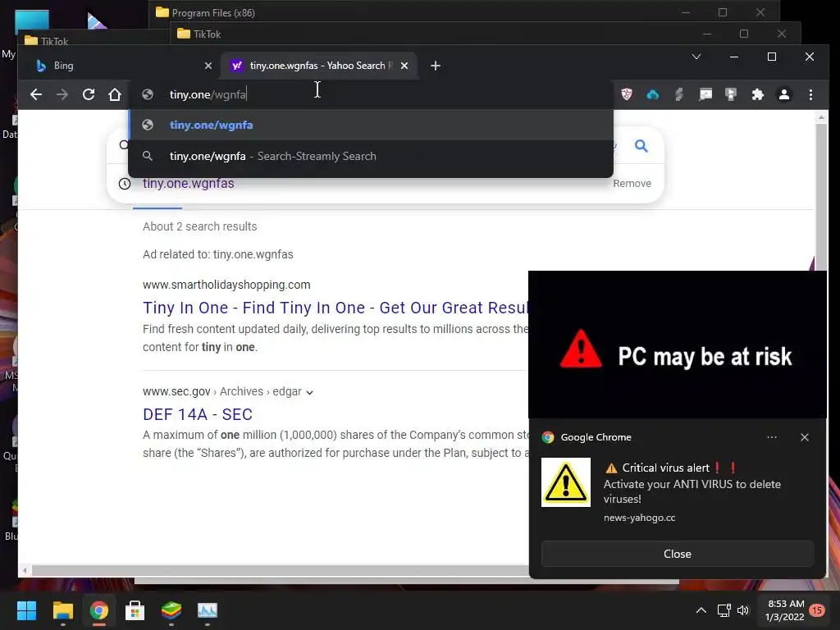Close the Yahoo Search tab
The width and height of the screenshot is (840, 630).
click(x=404, y=66)
